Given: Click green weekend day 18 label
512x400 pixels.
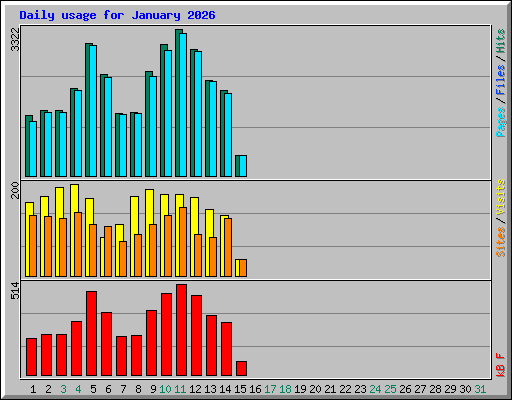Looking at the screenshot, I should click(285, 389).
